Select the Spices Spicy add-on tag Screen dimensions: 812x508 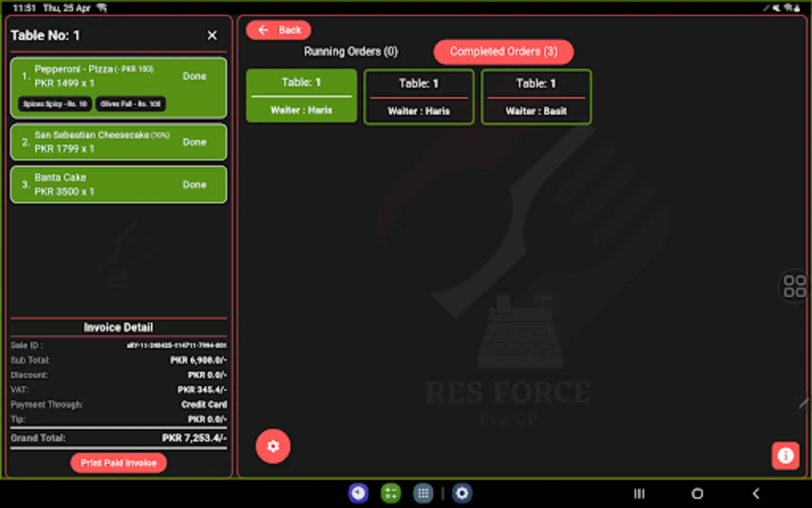point(54,104)
